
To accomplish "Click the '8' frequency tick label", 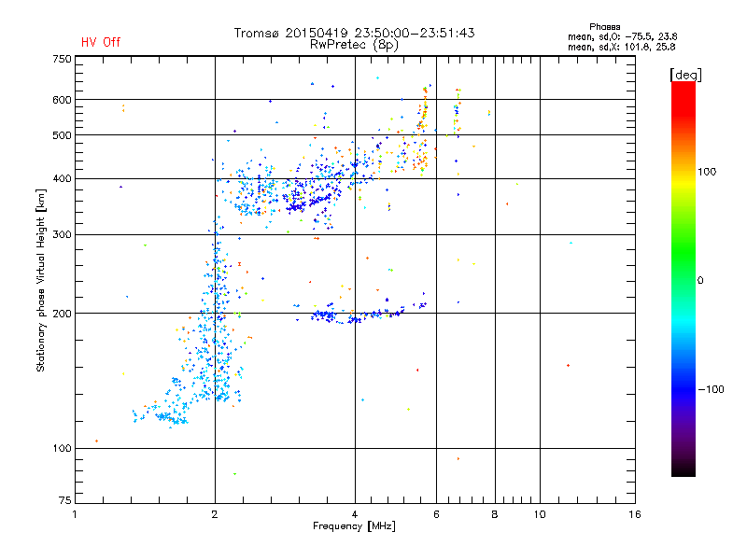I will point(495,514).
